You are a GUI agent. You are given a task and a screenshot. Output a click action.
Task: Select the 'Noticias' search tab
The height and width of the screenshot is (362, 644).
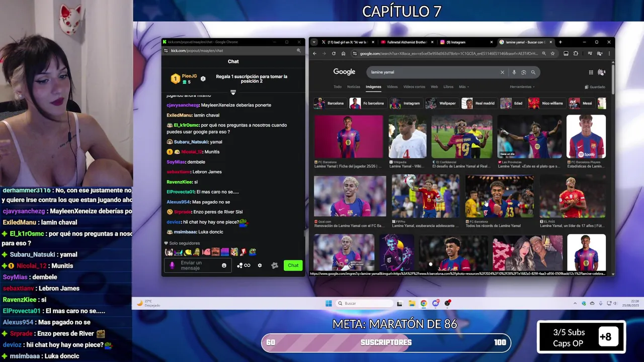354,86
